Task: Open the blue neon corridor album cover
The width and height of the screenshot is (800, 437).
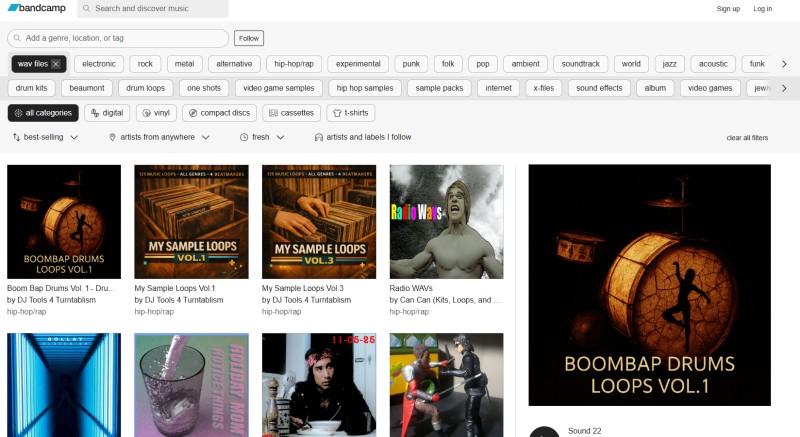Action: (64, 385)
